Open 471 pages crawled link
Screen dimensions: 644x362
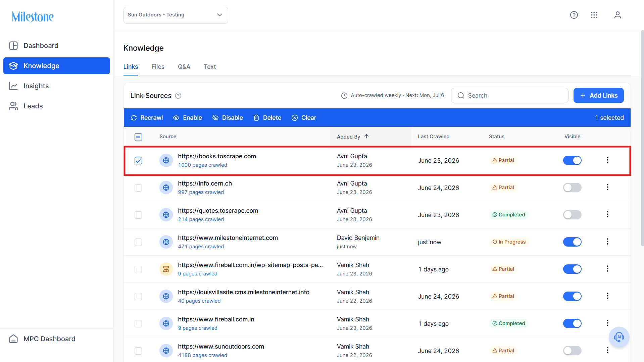[x=201, y=247]
